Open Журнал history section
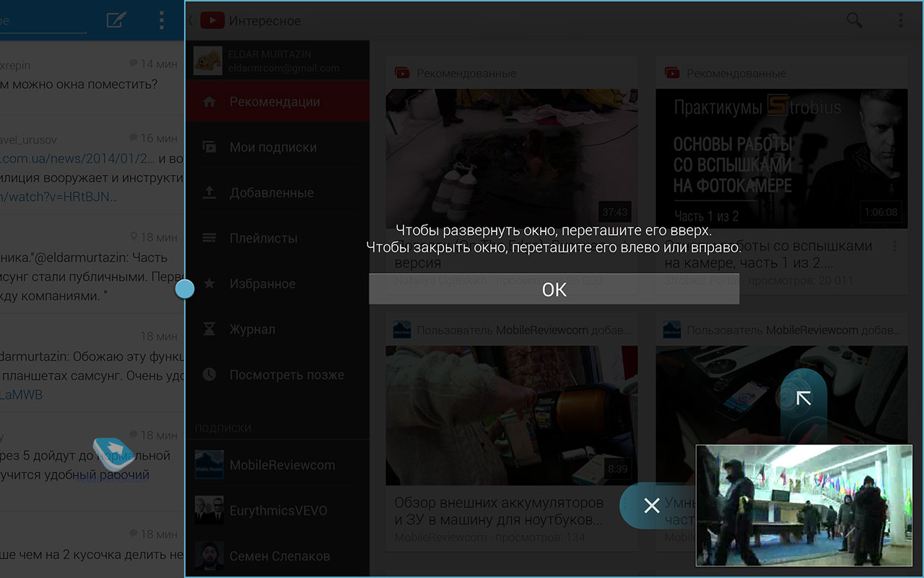This screenshot has width=924, height=578. (278, 329)
